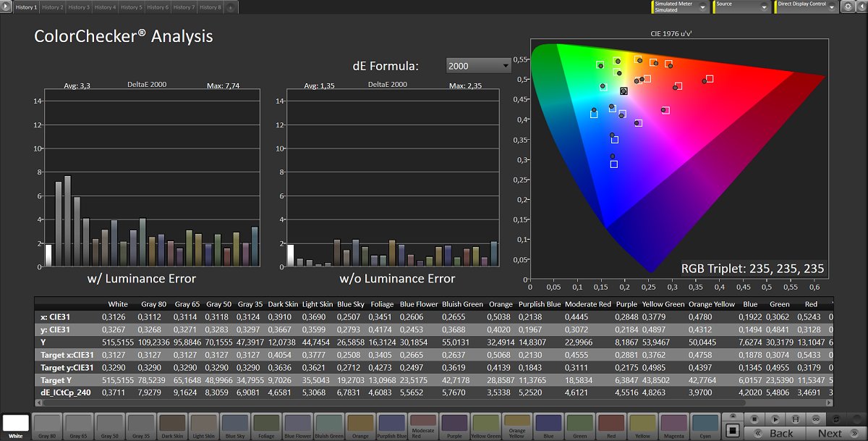The width and height of the screenshot is (868, 441).
Task: Switch to the History 4 tab
Action: click(105, 7)
